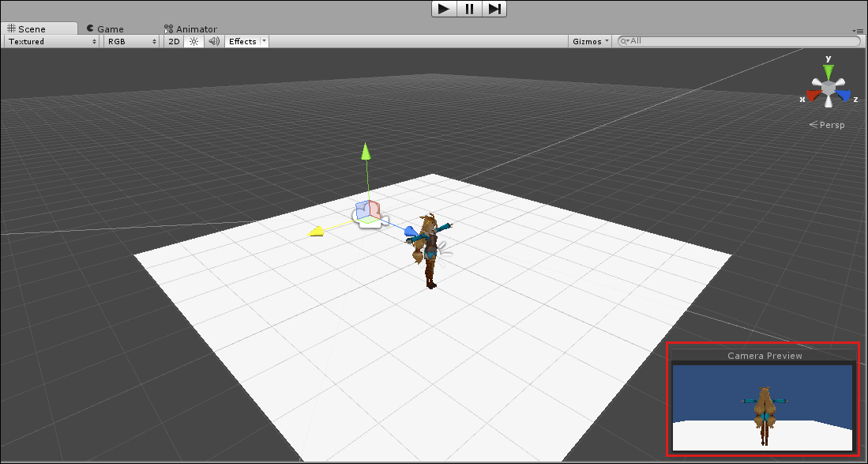Open the Effects dropdown arrow
Image resolution: width=868 pixels, height=464 pixels.
tap(264, 42)
